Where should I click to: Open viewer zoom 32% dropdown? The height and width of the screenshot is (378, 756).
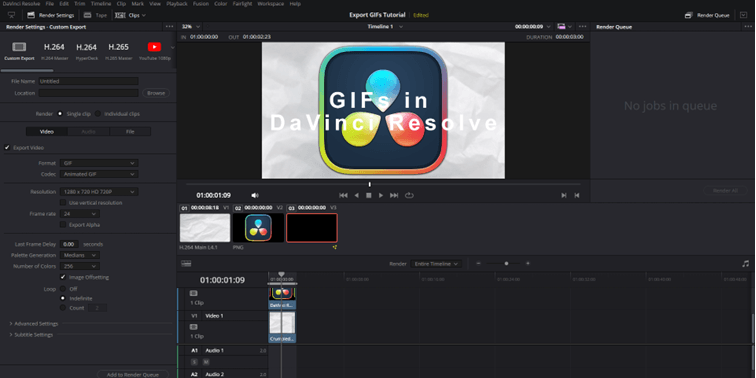190,27
